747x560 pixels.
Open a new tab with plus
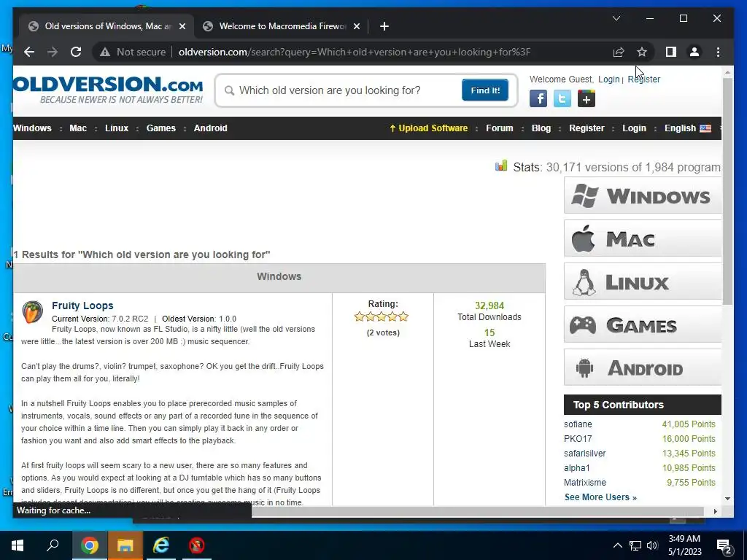(x=384, y=26)
